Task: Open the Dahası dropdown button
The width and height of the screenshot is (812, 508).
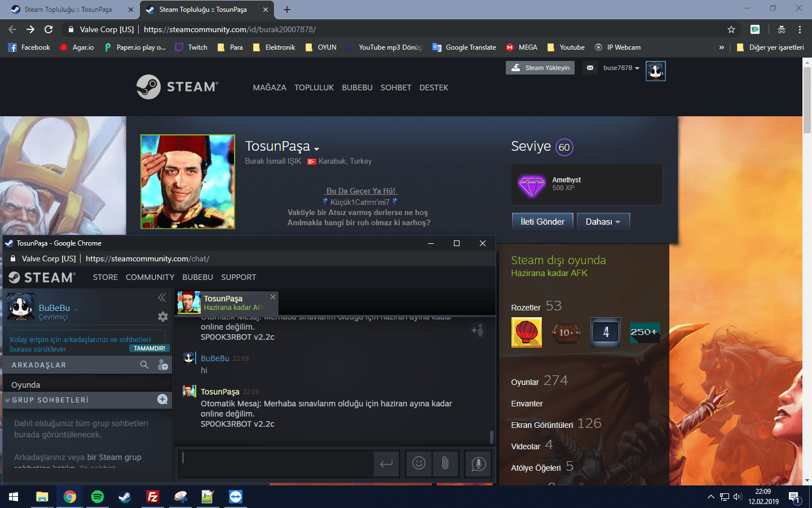Action: point(603,222)
